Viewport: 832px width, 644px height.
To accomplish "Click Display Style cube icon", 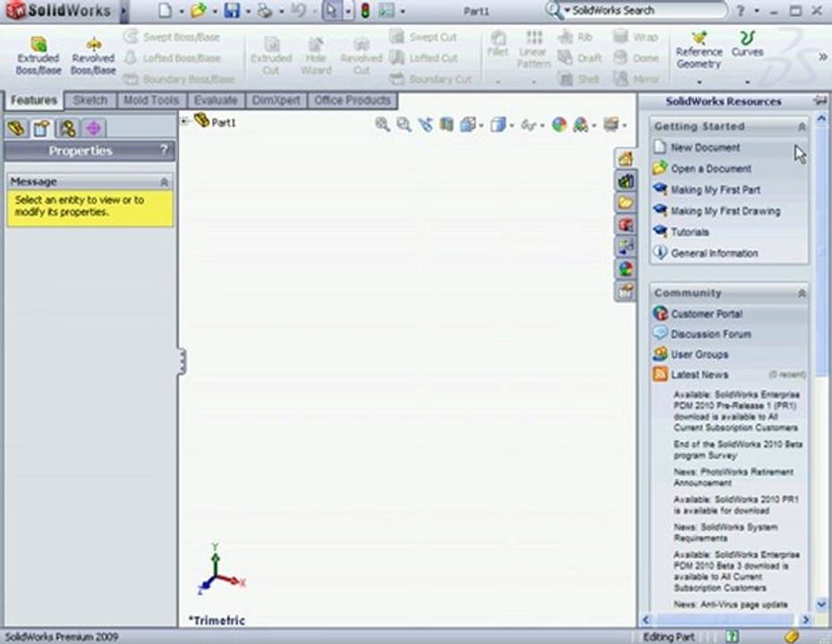I will 497,124.
